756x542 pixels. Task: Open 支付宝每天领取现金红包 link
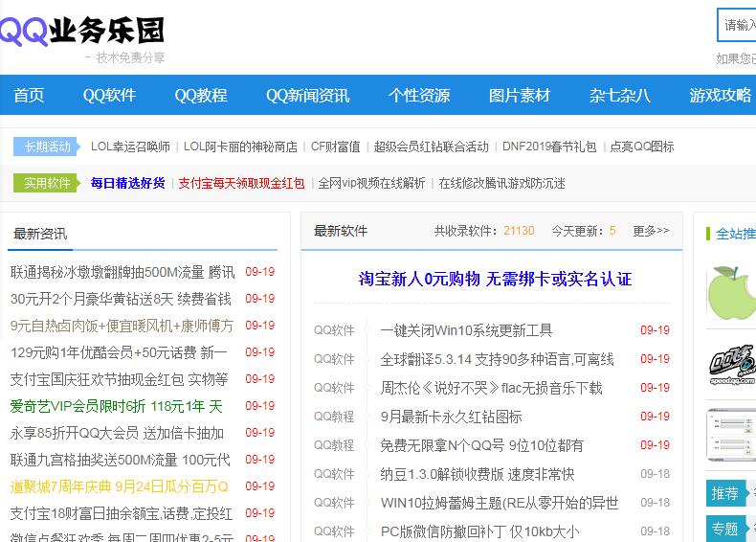[x=241, y=184]
